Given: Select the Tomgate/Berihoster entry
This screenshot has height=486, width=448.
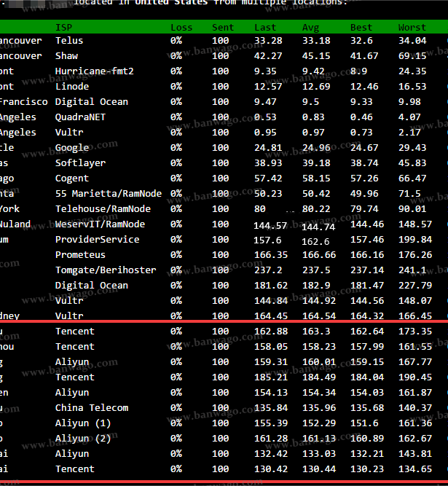Looking at the screenshot, I should [x=106, y=270].
